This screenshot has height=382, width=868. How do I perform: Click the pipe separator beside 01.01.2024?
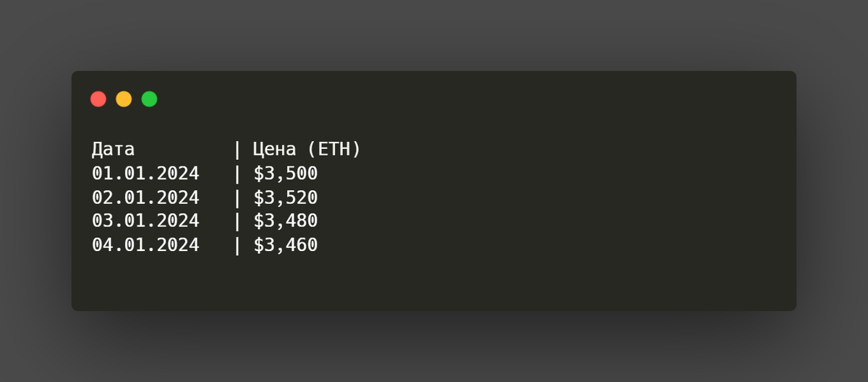pyautogui.click(x=237, y=174)
